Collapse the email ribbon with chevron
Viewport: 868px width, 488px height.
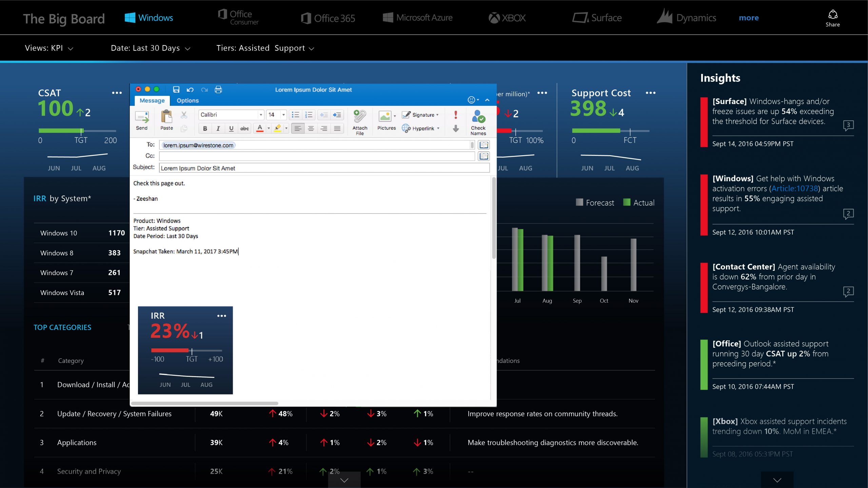click(487, 100)
